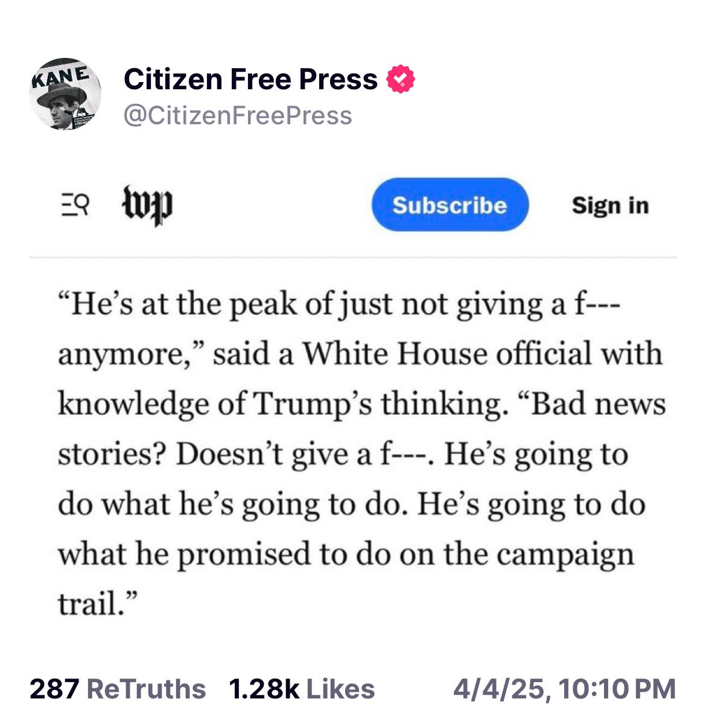Viewport: 706px width, 728px height.
Task: Open the 4/4/25, 10:10 PM timestamp
Action: click(565, 689)
